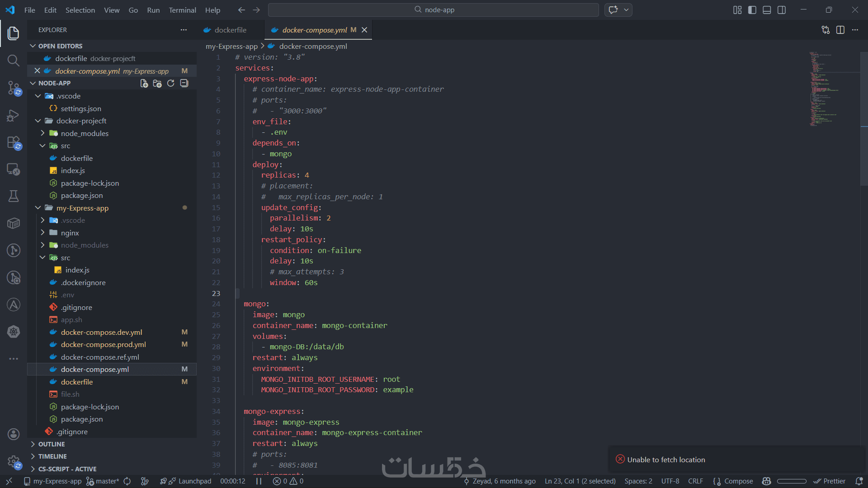This screenshot has width=868, height=488.
Task: Toggle the secondary side bar visibility
Action: coord(782,10)
